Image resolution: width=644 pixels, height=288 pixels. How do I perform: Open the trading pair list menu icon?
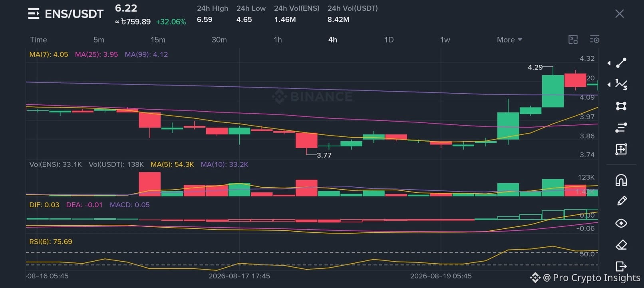coord(34,14)
